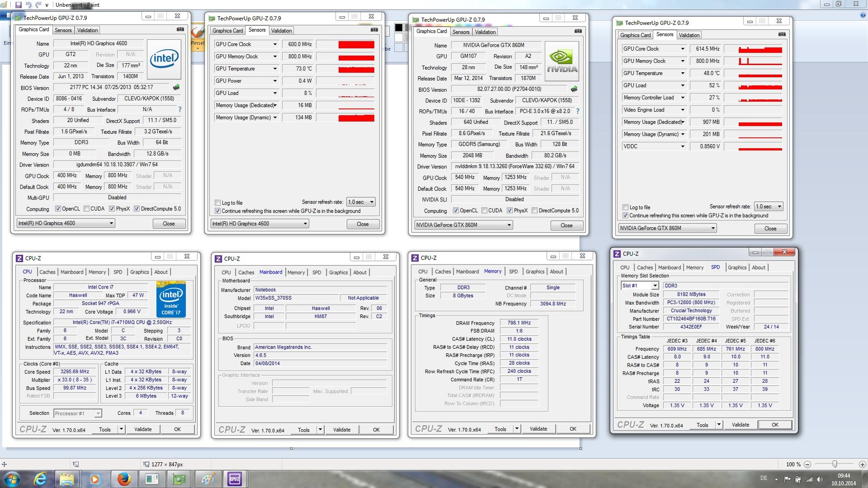The image size is (868, 488).
Task: Uncheck Continue refreshing in GTX 860M Sensors window
Action: tap(625, 216)
